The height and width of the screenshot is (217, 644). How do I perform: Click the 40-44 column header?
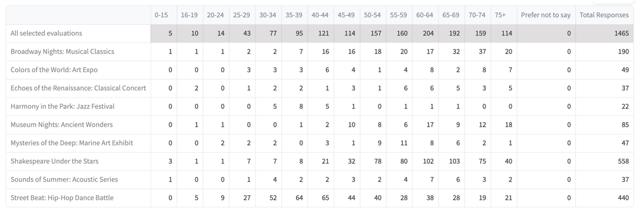[320, 15]
